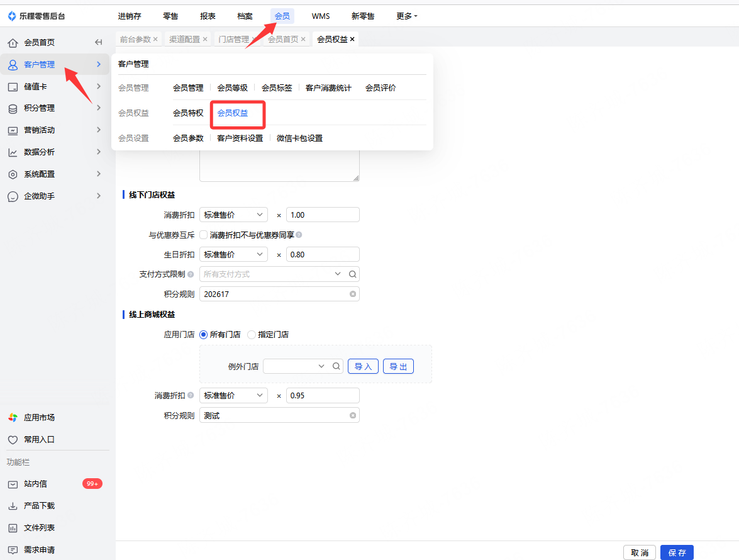The image size is (739, 560).
Task: Click the 导入 button
Action: [363, 366]
